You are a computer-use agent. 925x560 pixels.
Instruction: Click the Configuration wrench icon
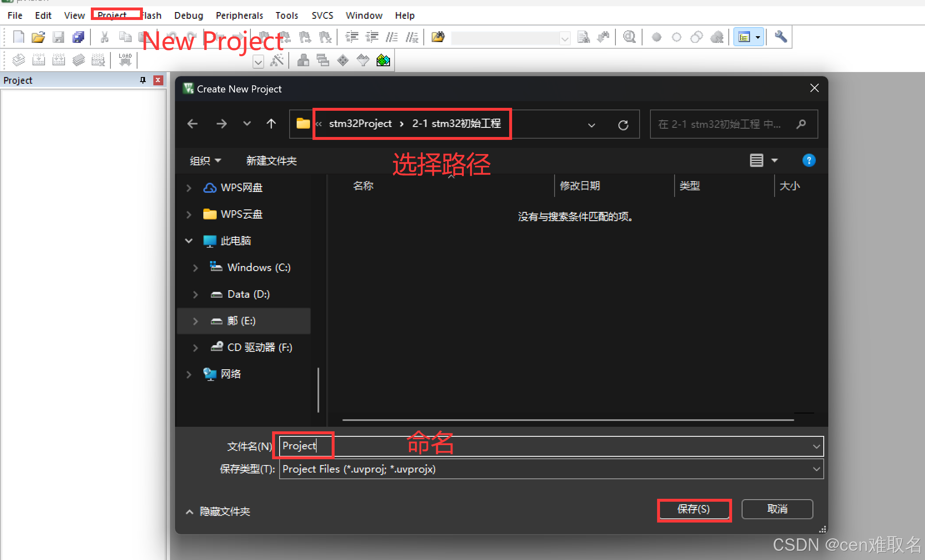[x=780, y=37]
